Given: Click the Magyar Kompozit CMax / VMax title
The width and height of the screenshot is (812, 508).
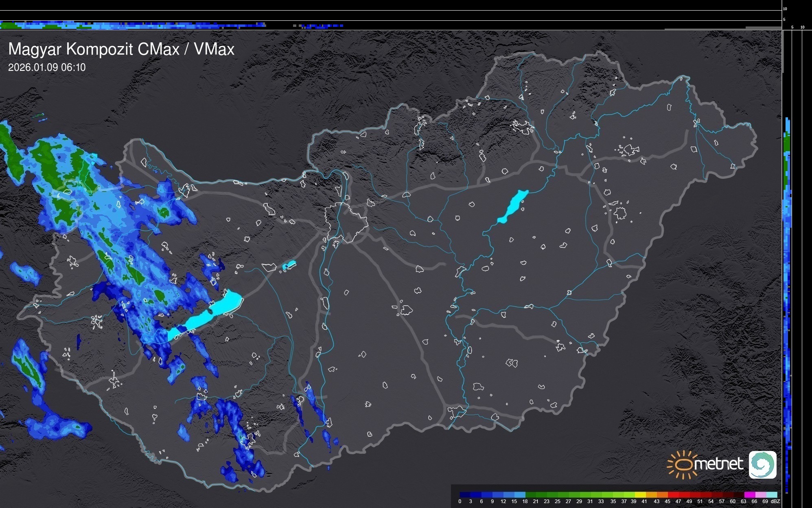Looking at the screenshot, I should [121, 49].
